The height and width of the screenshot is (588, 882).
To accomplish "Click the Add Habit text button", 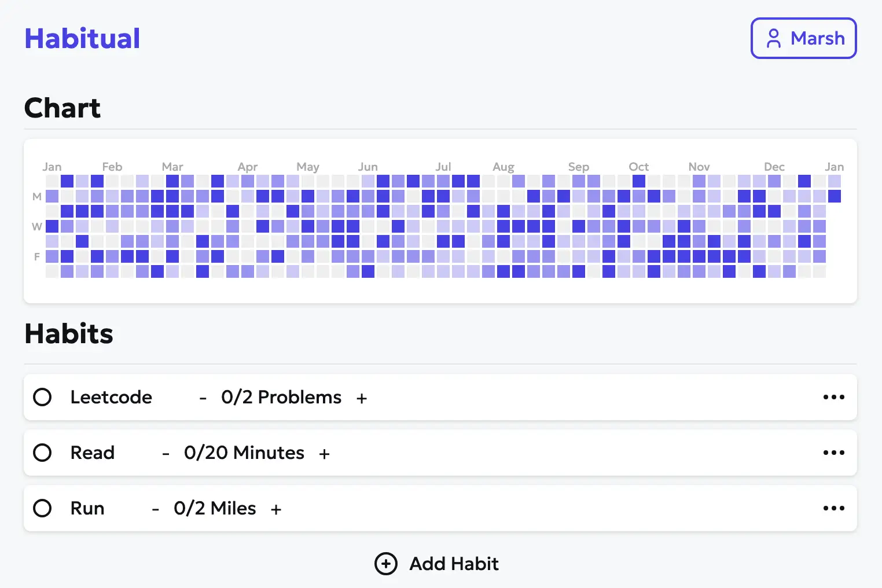I will tap(454, 564).
